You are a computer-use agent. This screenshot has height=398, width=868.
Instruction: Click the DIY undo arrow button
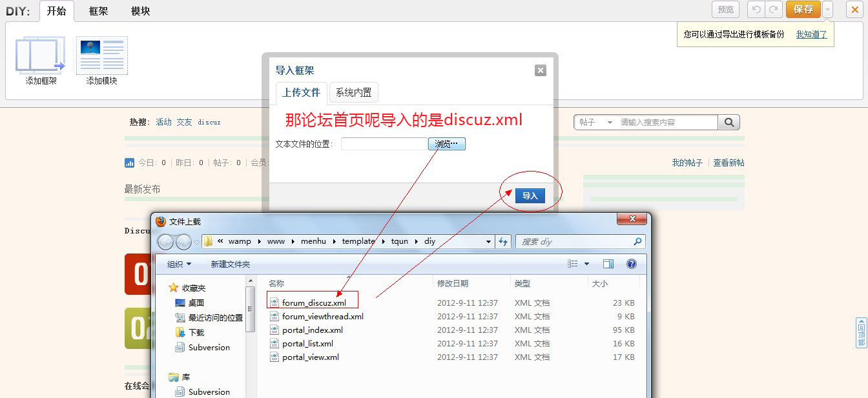[x=756, y=9]
